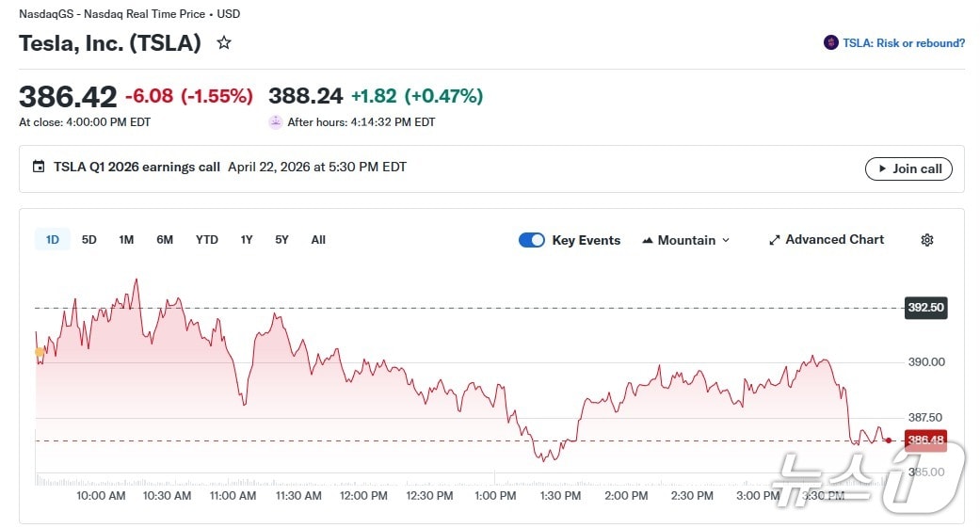The height and width of the screenshot is (528, 980).
Task: Click the 386.48 current price label
Action: 924,440
